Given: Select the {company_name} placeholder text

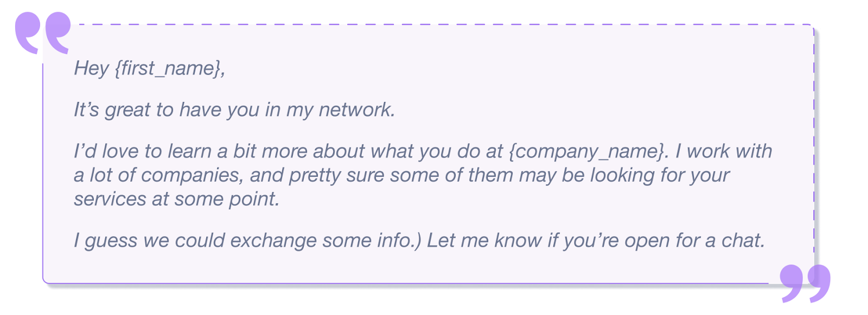Looking at the screenshot, I should [x=586, y=151].
